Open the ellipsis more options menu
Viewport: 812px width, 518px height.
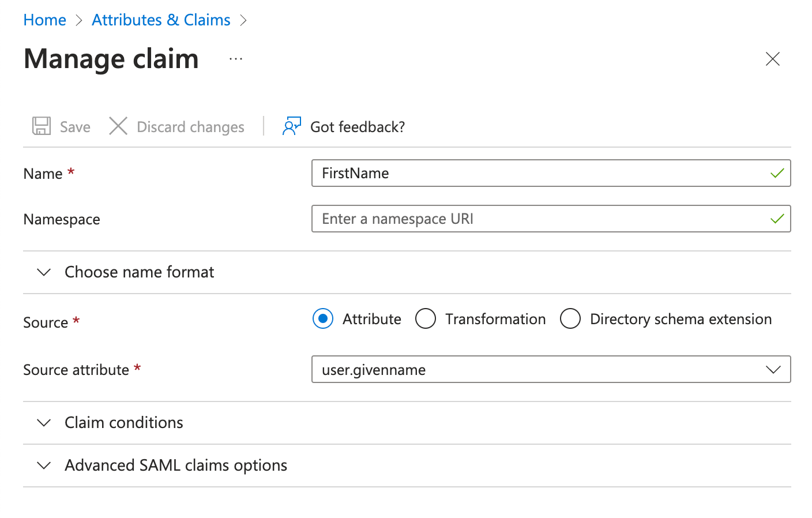[236, 59]
